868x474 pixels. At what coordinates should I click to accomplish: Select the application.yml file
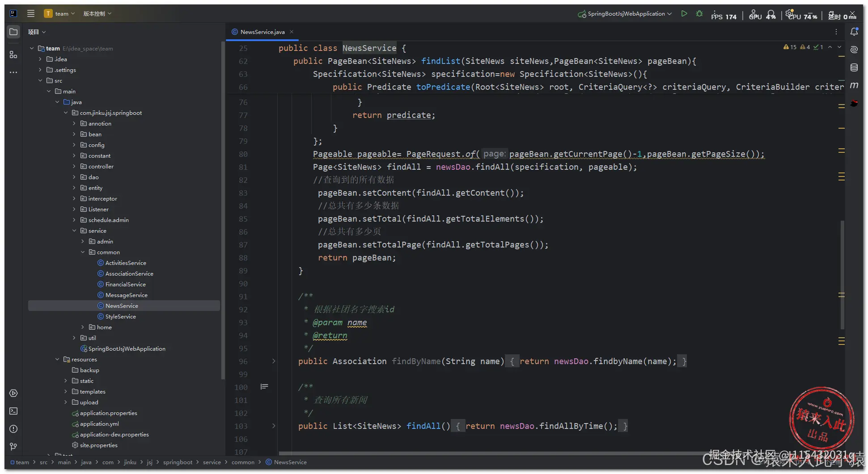click(x=99, y=424)
